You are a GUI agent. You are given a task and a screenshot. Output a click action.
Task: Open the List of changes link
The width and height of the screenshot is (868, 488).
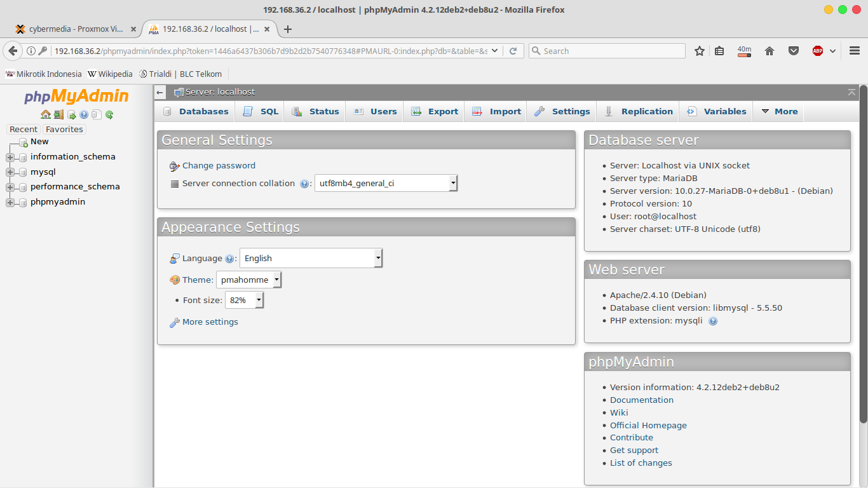641,463
